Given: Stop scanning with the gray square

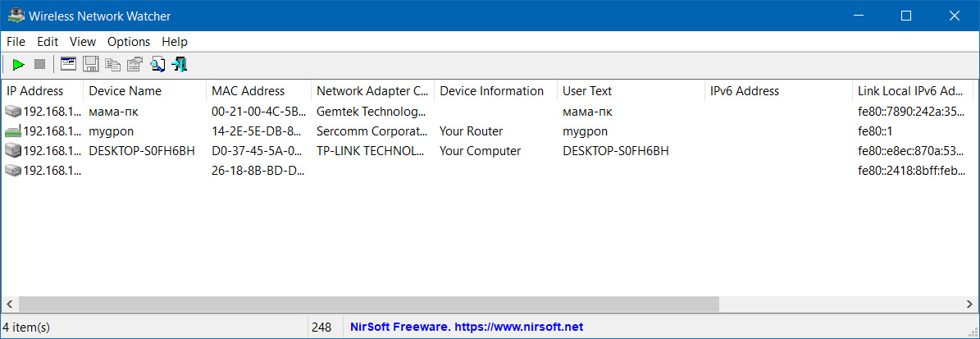Looking at the screenshot, I should tap(40, 64).
